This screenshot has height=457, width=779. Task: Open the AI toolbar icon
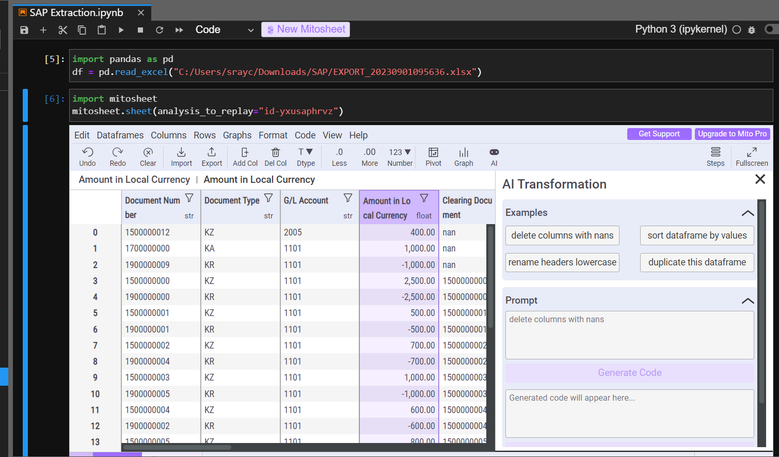(494, 156)
